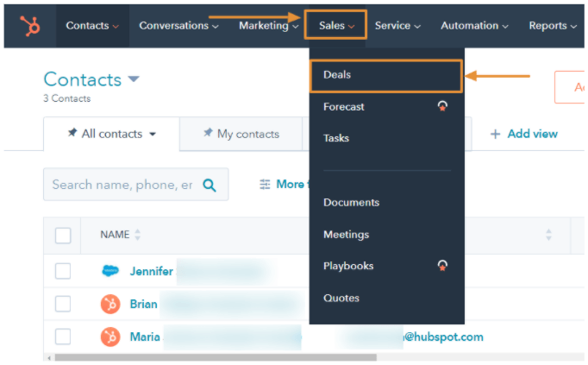Click Add view link
This screenshot has height=365, width=588.
[532, 134]
